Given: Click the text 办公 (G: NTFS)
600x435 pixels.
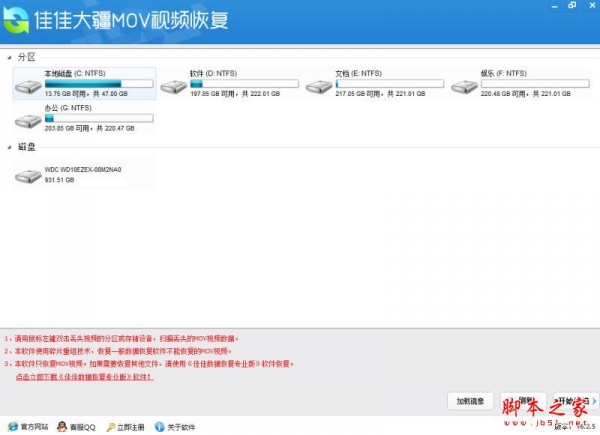Looking at the screenshot, I should click(68, 108).
